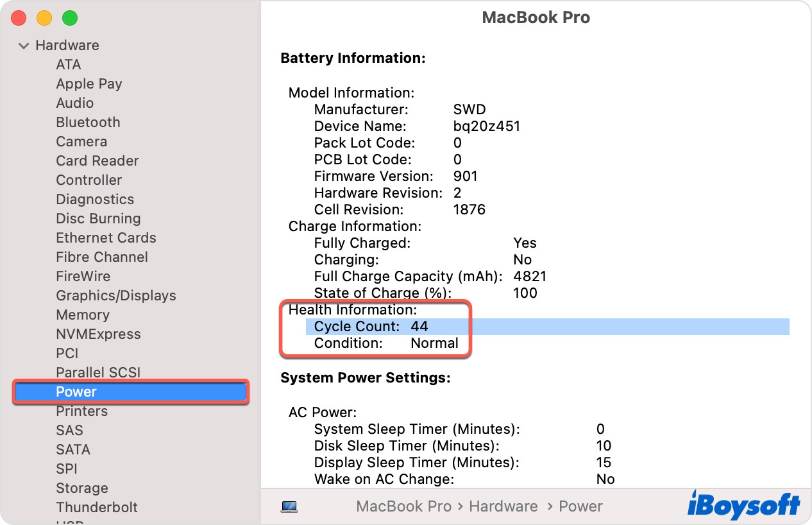The height and width of the screenshot is (525, 812).
Task: Open the Bluetooth hardware section
Action: (88, 123)
